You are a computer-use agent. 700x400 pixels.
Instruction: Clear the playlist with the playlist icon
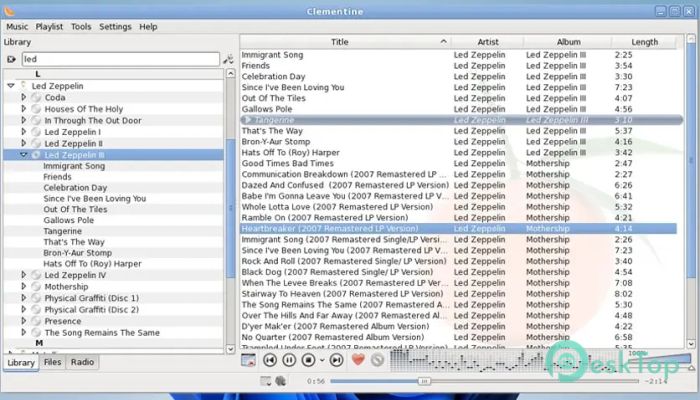point(248,360)
